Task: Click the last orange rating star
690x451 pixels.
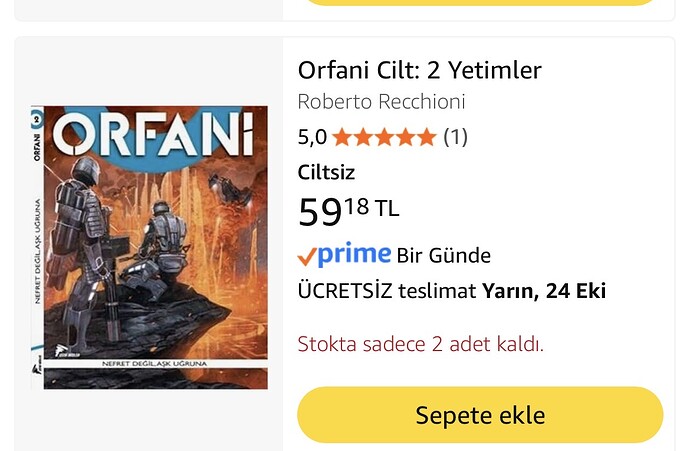Action: [426, 137]
